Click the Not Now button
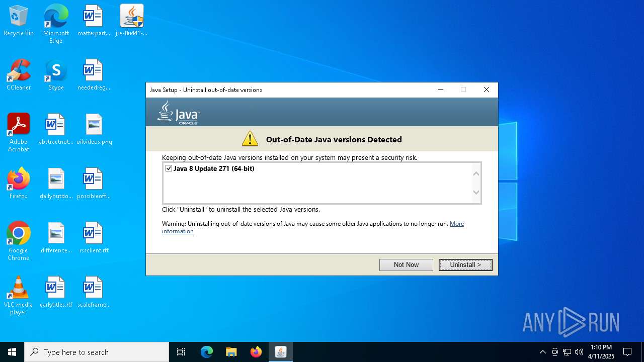The image size is (644, 362). click(x=406, y=264)
